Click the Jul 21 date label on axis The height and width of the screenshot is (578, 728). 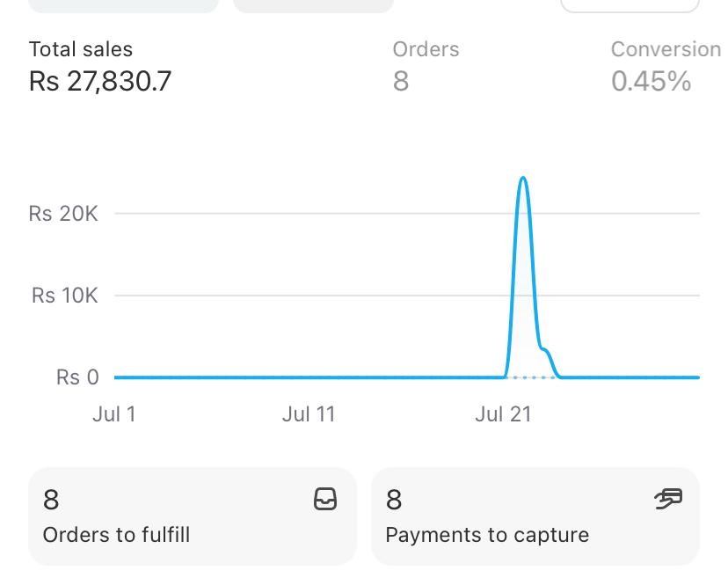point(503,414)
